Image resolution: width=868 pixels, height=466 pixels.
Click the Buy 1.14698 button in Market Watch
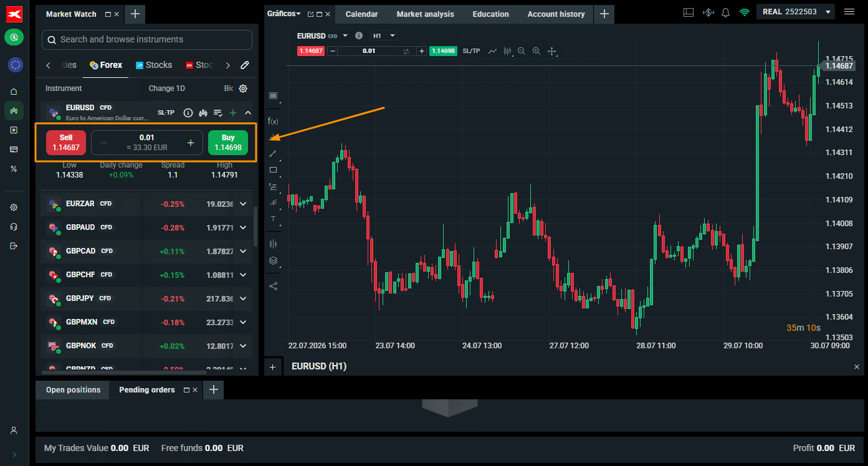click(x=228, y=143)
